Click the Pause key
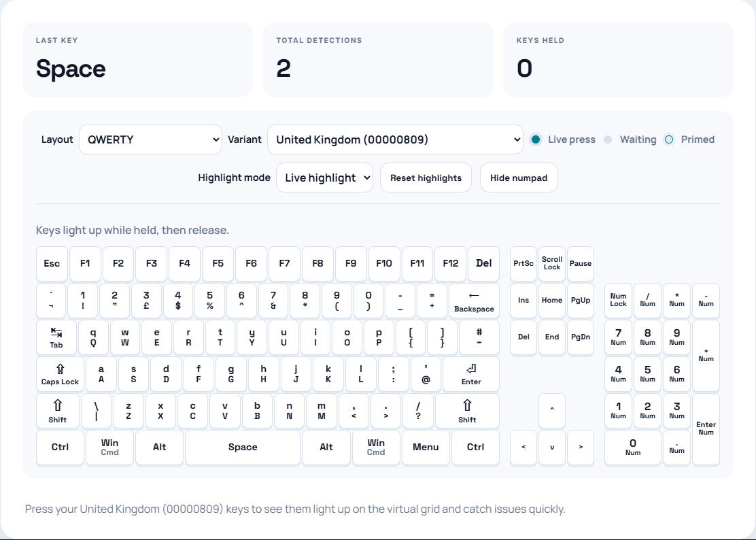756x540 pixels. click(581, 264)
